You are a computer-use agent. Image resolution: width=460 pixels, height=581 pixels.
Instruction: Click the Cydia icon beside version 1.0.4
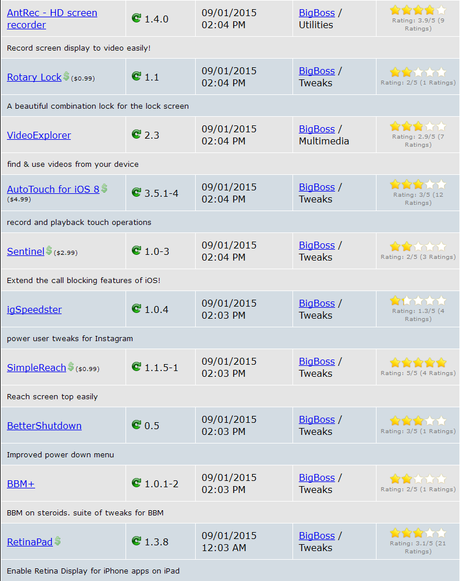click(x=136, y=308)
